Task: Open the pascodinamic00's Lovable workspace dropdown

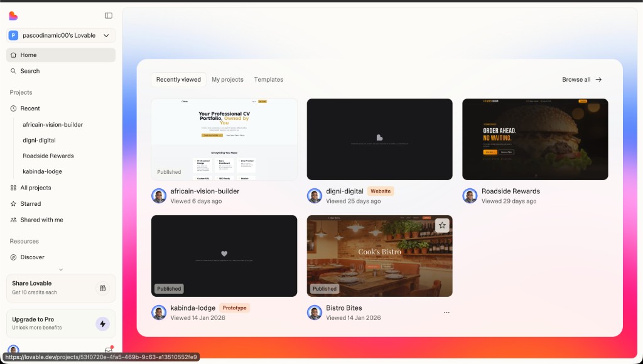Action: 60,35
